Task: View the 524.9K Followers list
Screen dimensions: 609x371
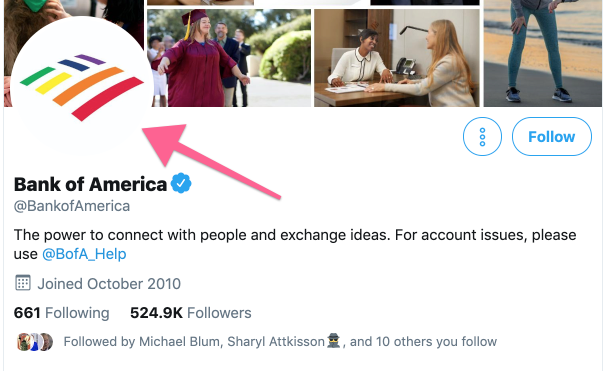Action: coord(191,313)
